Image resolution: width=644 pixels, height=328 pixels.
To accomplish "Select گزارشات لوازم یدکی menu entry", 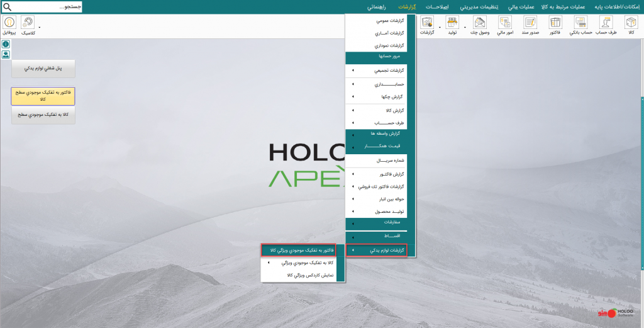I will tap(376, 251).
